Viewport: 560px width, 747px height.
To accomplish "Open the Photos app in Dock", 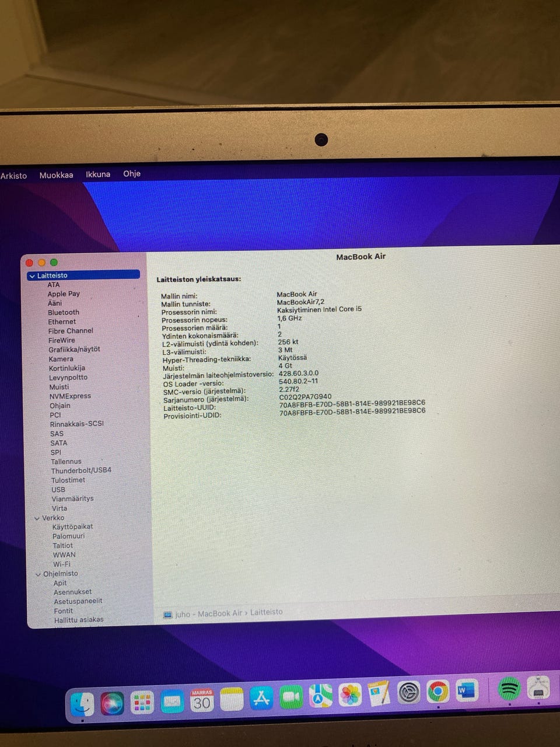I will 349,694.
